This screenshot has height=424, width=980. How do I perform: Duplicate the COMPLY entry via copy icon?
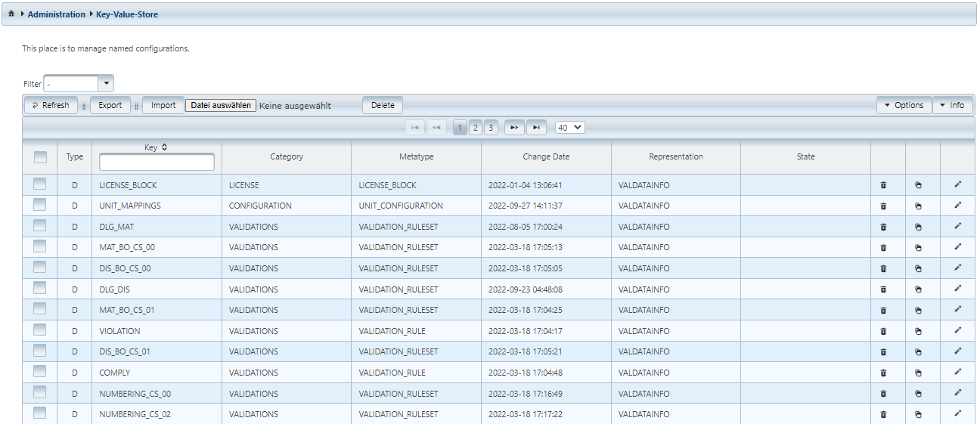[x=918, y=373]
